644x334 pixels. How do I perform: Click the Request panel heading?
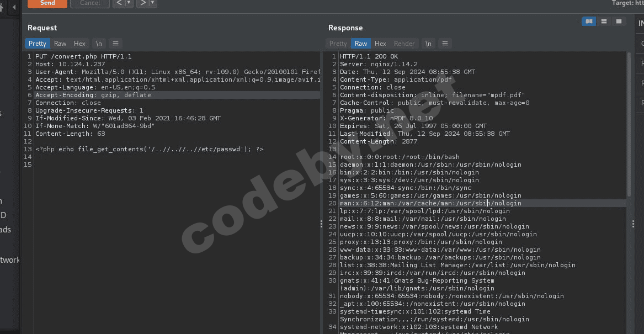pyautogui.click(x=42, y=28)
